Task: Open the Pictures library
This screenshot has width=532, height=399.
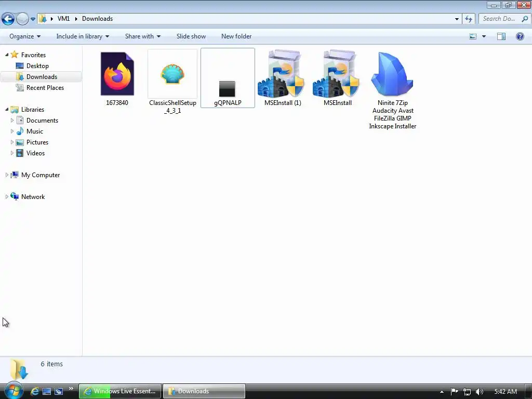Action: coord(37,142)
